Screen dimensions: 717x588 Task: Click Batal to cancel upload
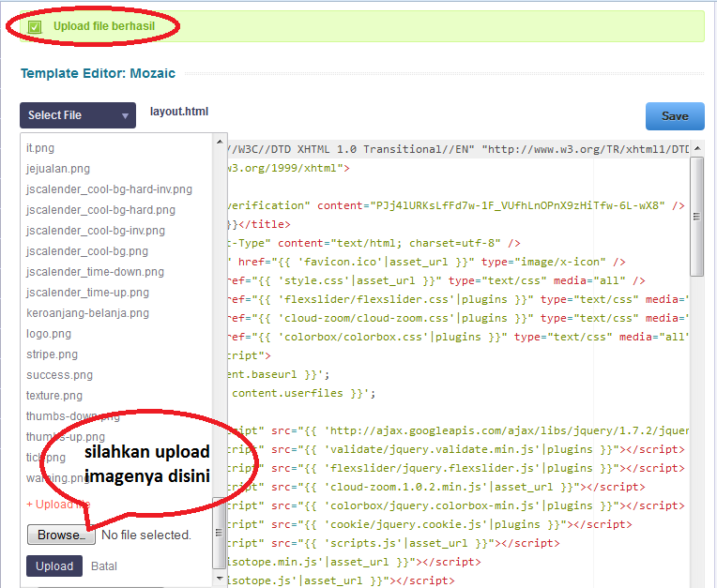[x=104, y=566]
